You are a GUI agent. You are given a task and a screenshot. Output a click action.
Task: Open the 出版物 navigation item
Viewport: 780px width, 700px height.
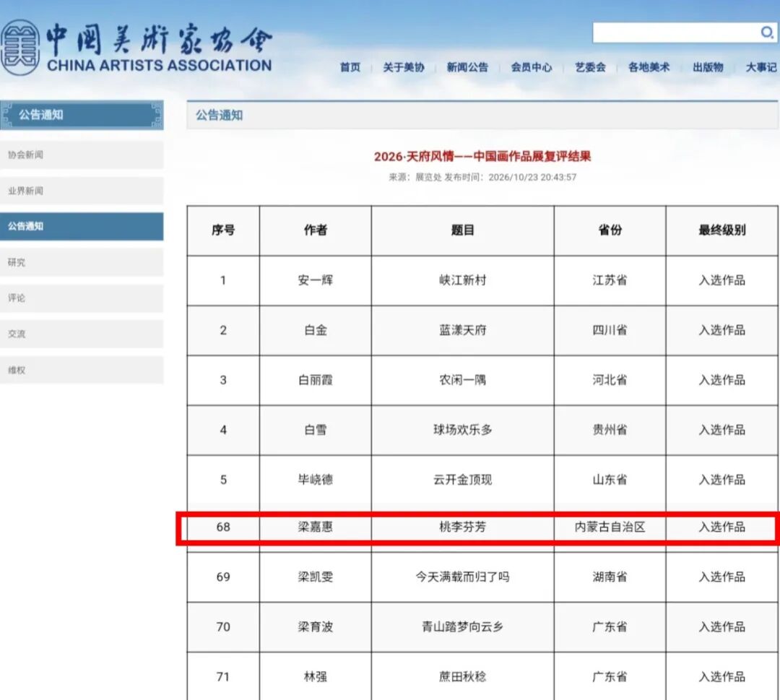708,67
